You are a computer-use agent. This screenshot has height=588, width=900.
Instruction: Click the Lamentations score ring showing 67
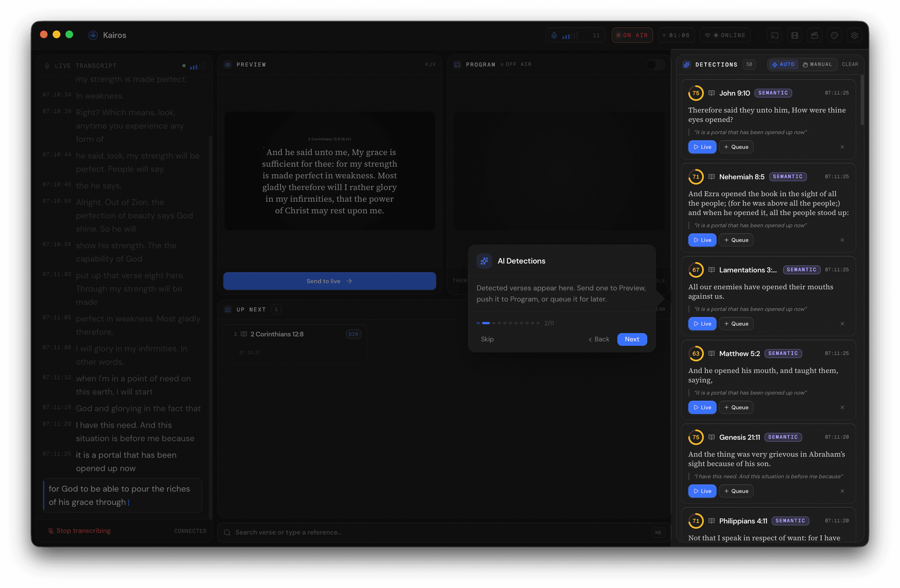pos(696,270)
